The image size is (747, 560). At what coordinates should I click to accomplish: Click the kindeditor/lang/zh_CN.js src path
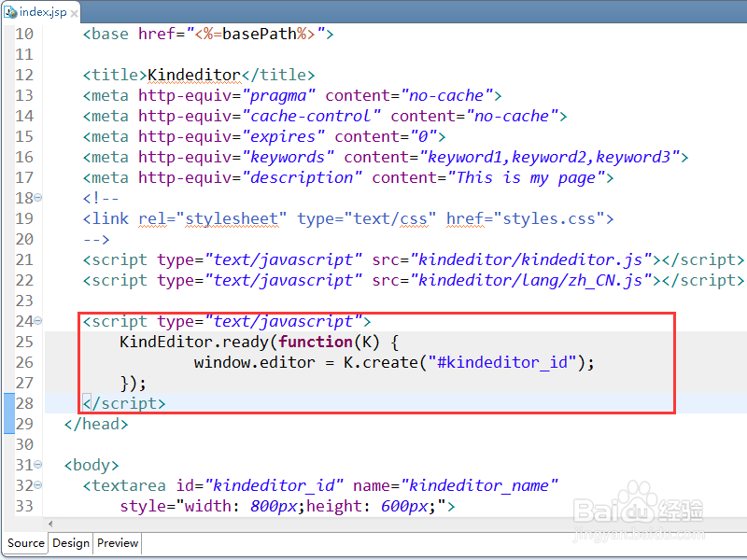click(531, 280)
